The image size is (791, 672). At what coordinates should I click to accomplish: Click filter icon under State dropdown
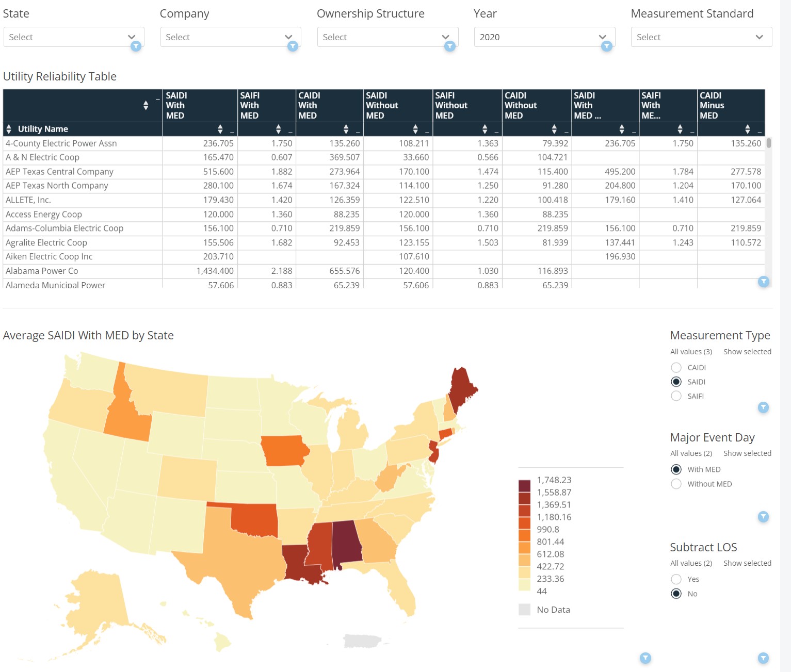coord(136,46)
